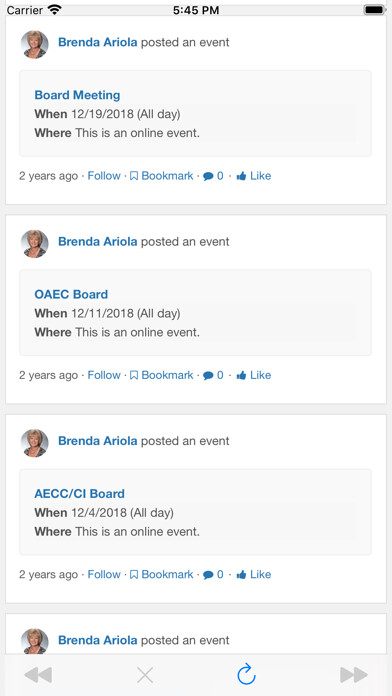392x696 pixels.
Task: Like the OAEC Board event post
Action: 253,375
